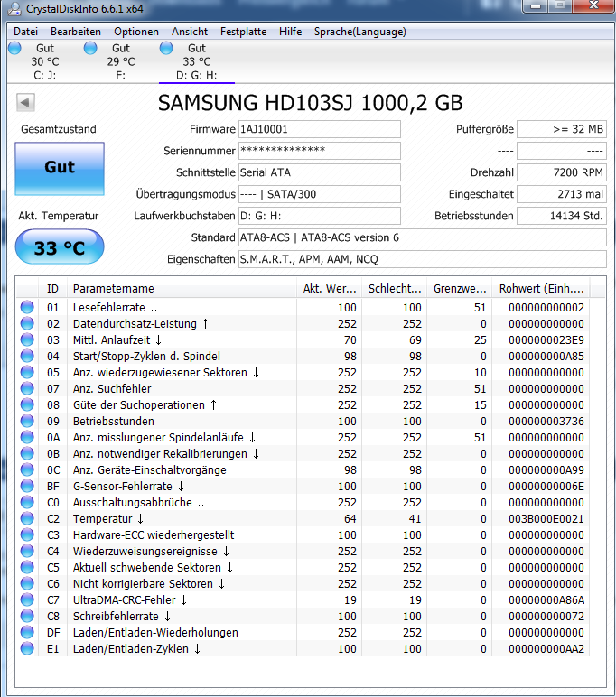This screenshot has width=616, height=697.
Task: Open the Festplatte menu
Action: click(243, 32)
